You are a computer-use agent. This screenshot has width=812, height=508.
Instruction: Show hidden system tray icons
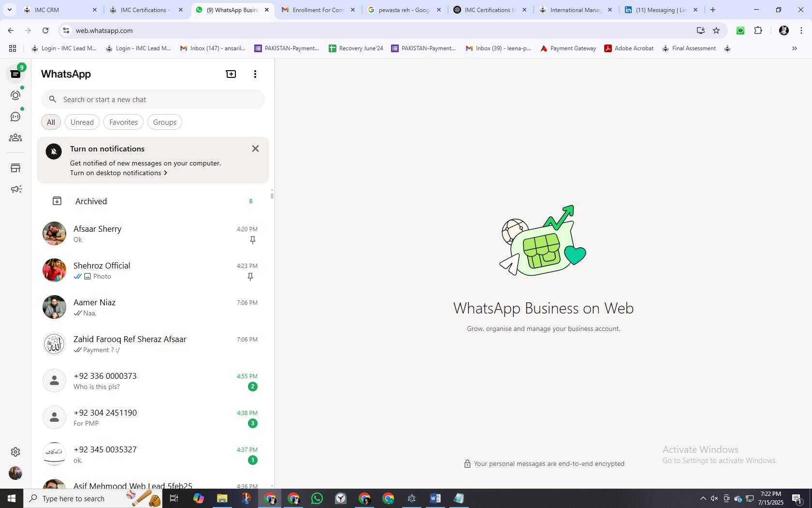(x=703, y=498)
